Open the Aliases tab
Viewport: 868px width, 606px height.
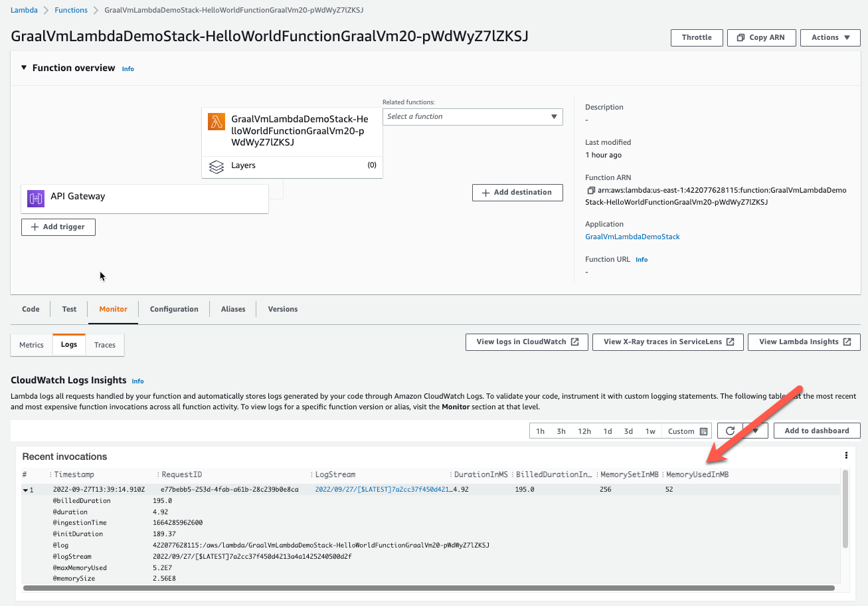coord(233,309)
